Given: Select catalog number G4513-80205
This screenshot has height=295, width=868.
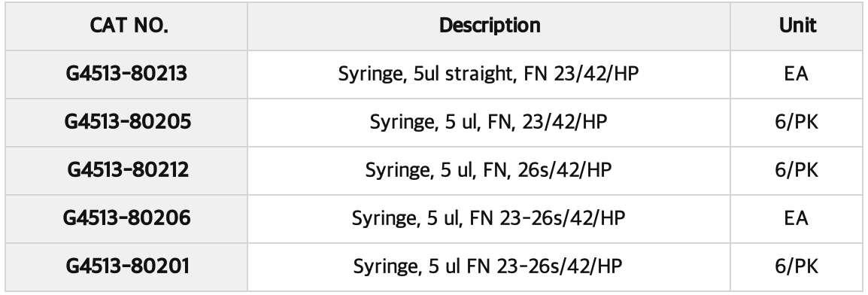Looking at the screenshot, I should pos(127,122).
